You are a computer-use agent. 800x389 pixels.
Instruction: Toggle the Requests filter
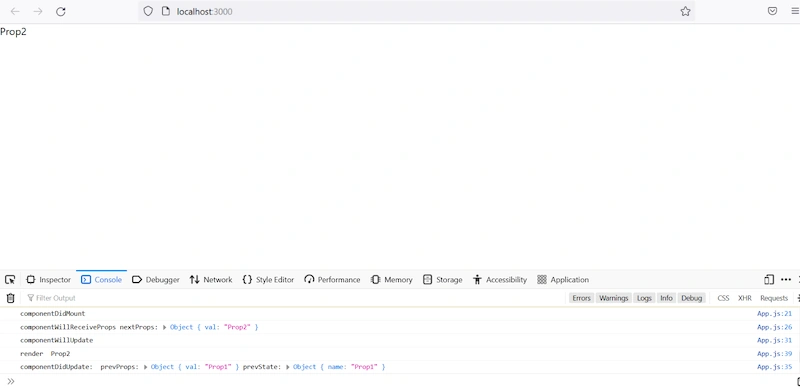pos(773,298)
